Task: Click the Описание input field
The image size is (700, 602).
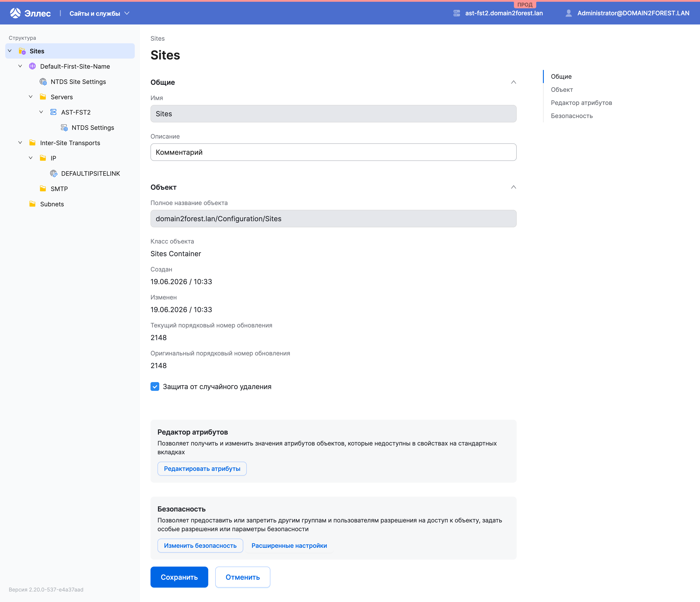Action: 333,152
